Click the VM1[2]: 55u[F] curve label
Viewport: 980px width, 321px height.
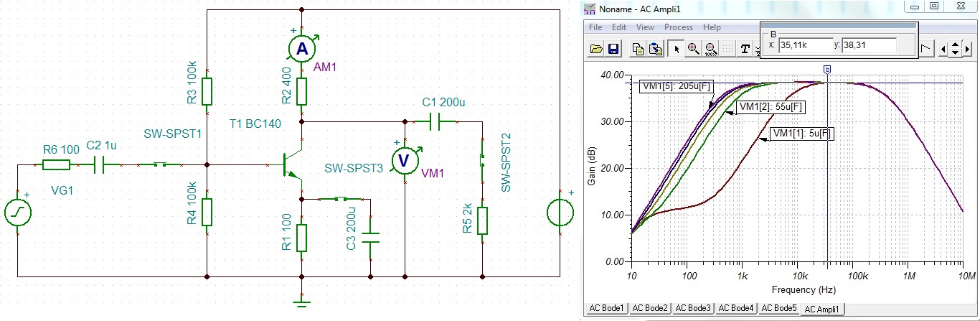(771, 108)
